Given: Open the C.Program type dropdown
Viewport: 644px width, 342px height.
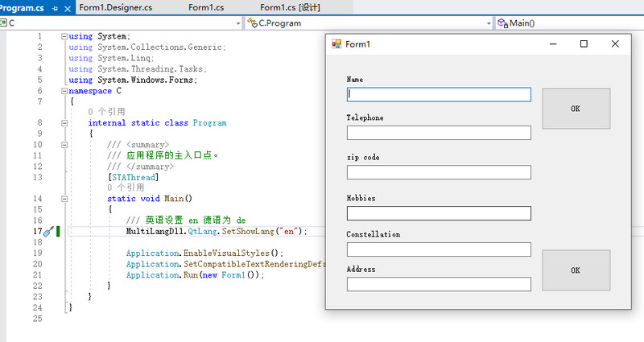Looking at the screenshot, I should click(489, 23).
